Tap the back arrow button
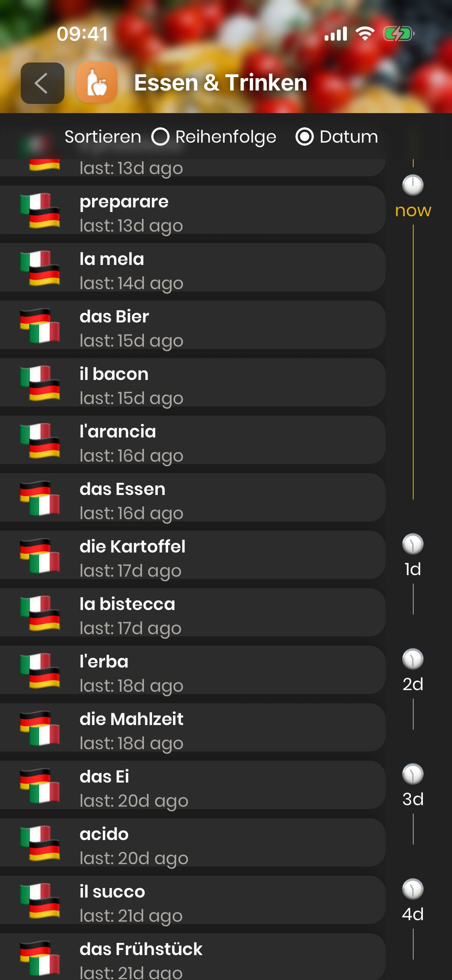Viewport: 452px width, 980px height. 42,83
